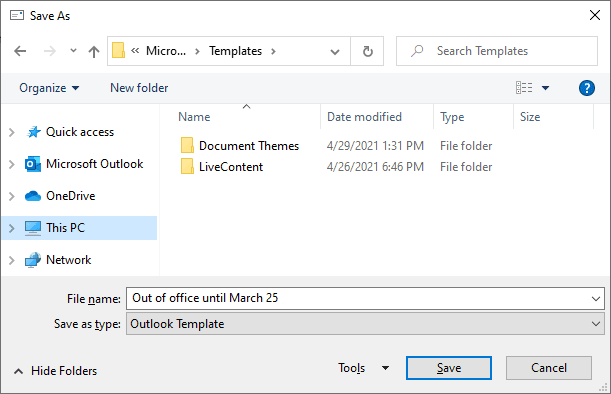Screen dimensions: 611x394
Task: Close the Save As dialog
Action: click(x=595, y=15)
